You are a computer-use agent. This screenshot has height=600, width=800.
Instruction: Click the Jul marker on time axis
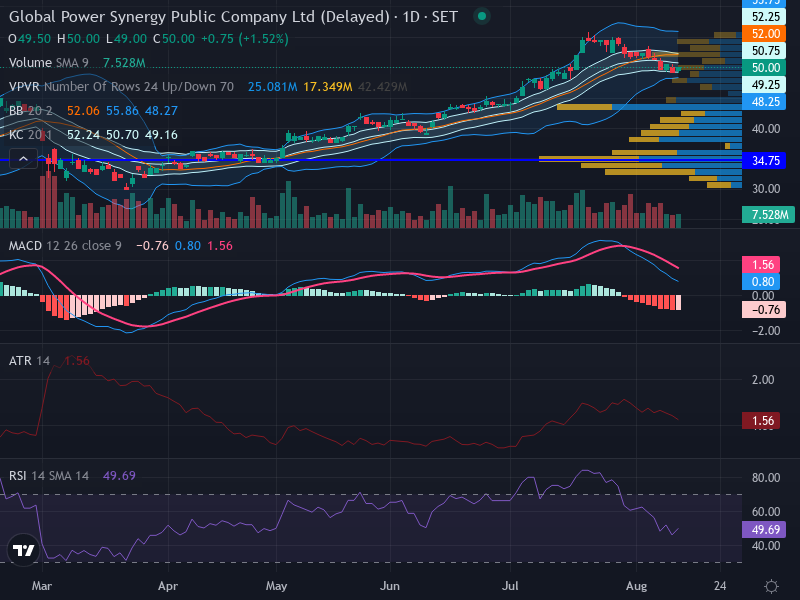(x=510, y=586)
